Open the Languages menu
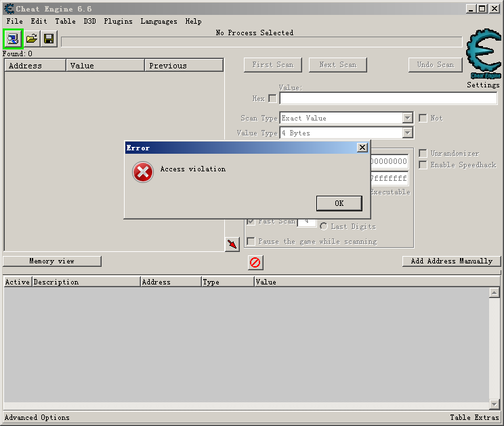Image resolution: width=504 pixels, height=426 pixels. point(159,21)
